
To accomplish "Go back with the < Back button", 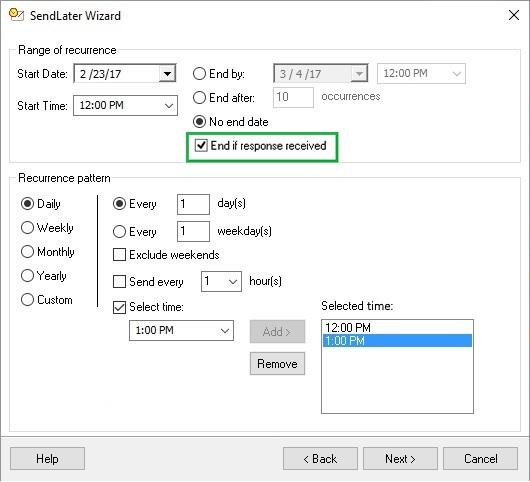I will coord(320,459).
